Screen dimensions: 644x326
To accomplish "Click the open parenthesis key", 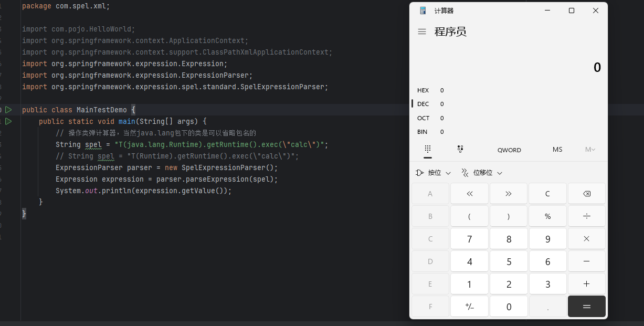I will point(469,216).
